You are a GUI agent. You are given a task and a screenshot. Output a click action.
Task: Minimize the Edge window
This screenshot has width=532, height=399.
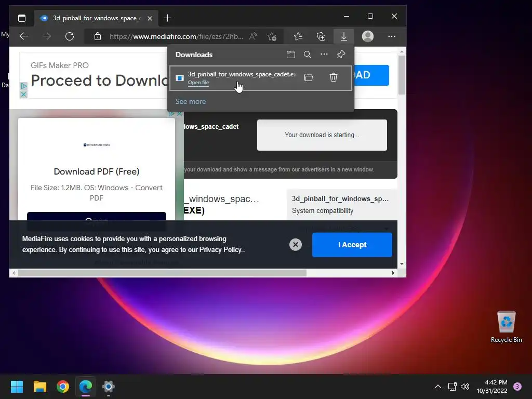pyautogui.click(x=347, y=16)
